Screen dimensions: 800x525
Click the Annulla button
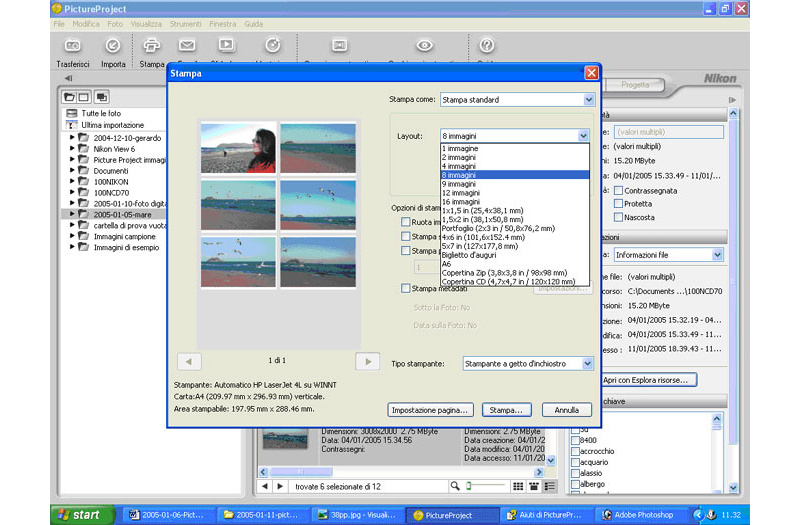(566, 410)
